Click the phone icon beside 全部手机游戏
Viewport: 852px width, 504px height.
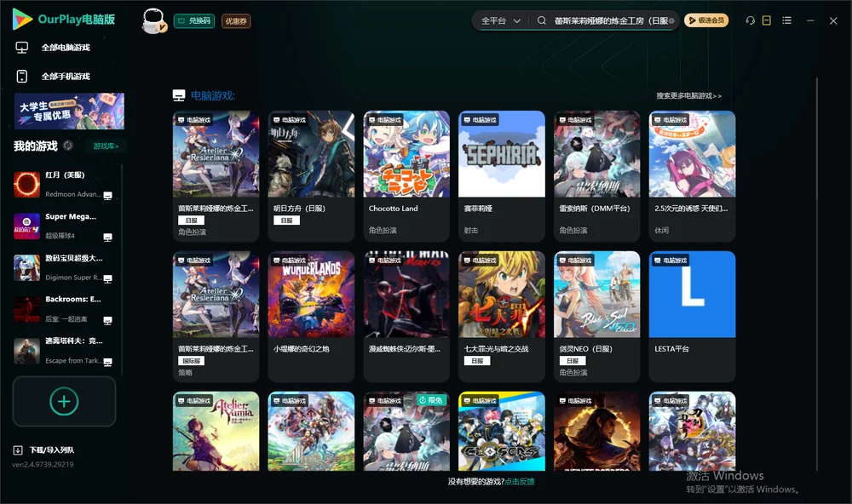(22, 77)
